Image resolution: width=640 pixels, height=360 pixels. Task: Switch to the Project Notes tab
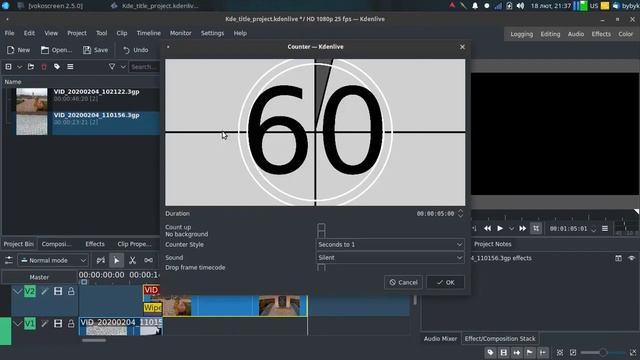tap(492, 244)
